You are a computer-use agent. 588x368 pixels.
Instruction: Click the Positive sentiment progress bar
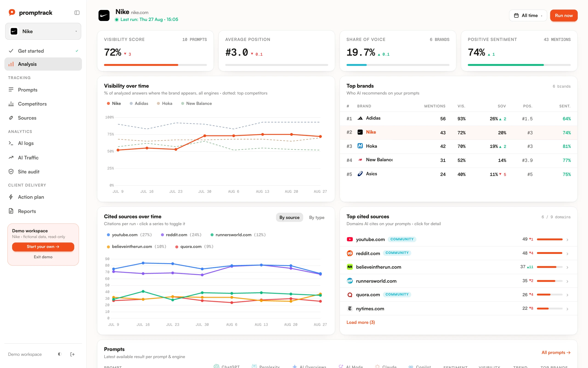coord(519,65)
